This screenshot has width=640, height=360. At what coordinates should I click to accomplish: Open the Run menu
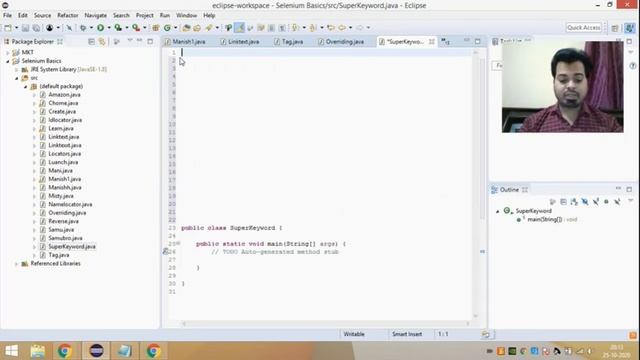point(164,15)
